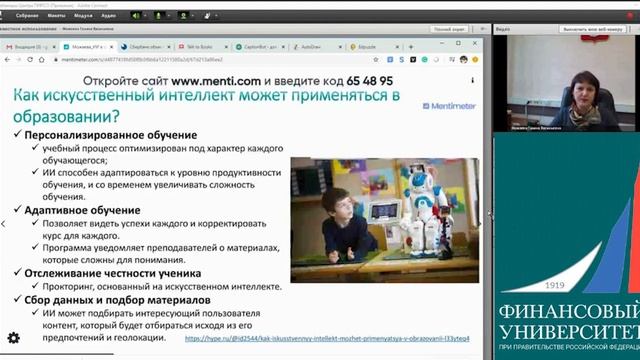This screenshot has height=360, width=640.
Task: Click the browser back arrow
Action: click(x=7, y=60)
